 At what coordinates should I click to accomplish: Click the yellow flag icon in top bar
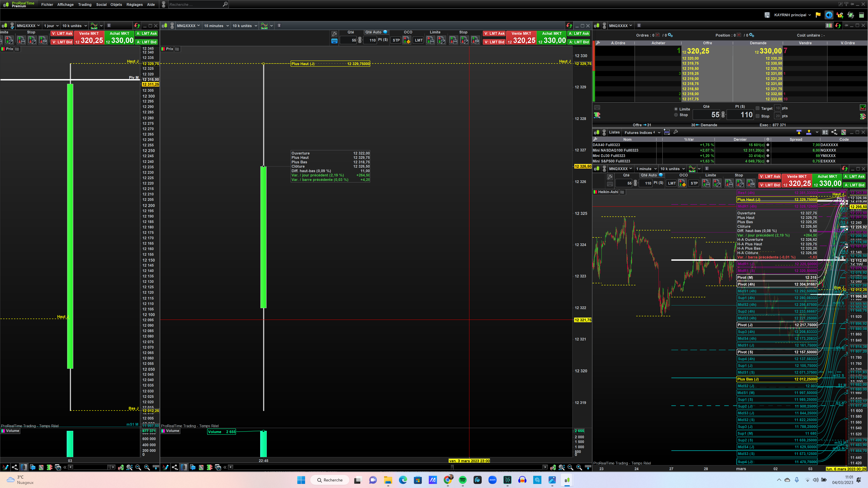point(818,15)
